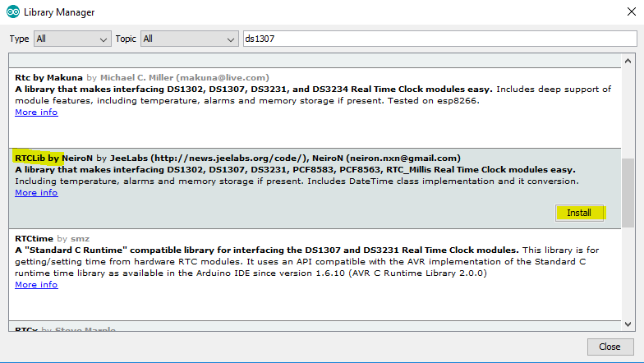Screen dimensions: 644x363
Task: Open the Type filter dropdown
Action: (x=72, y=39)
